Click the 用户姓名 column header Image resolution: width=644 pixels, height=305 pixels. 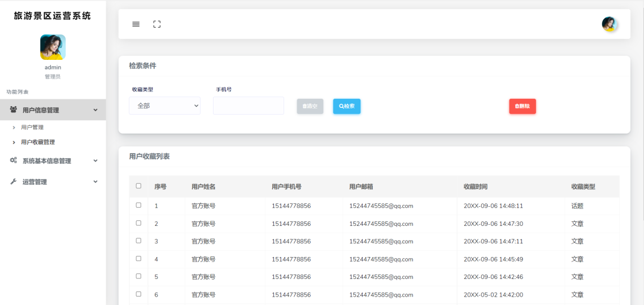click(x=203, y=187)
